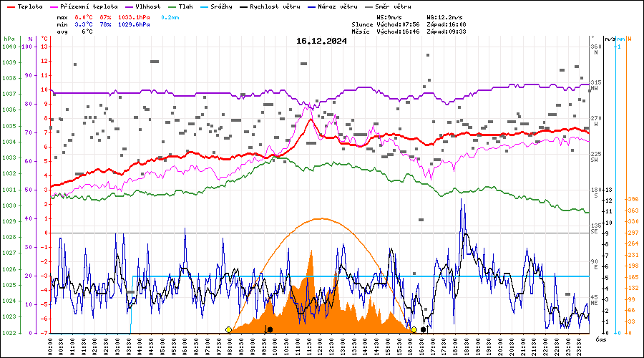Click the 00:00 label on time axis
The width and height of the screenshot is (644, 358).
point(50,345)
